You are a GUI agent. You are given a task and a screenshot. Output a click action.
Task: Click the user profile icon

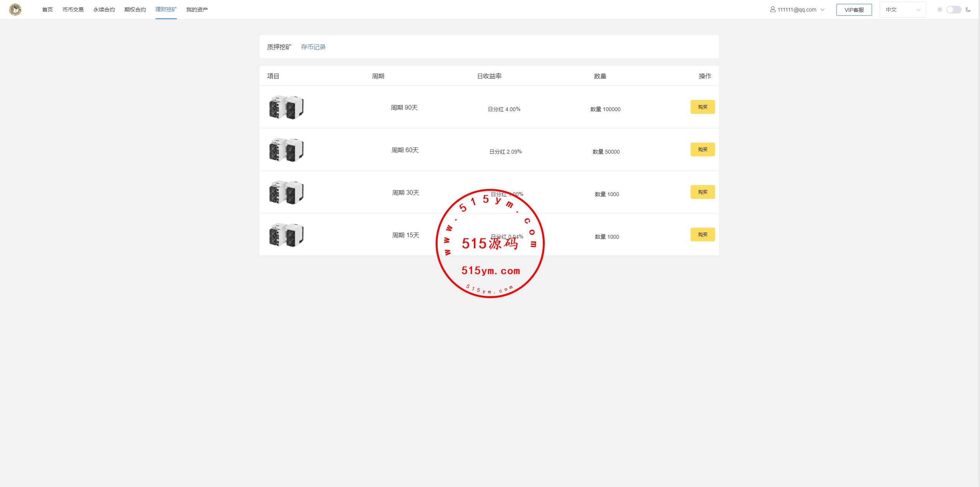click(x=773, y=9)
